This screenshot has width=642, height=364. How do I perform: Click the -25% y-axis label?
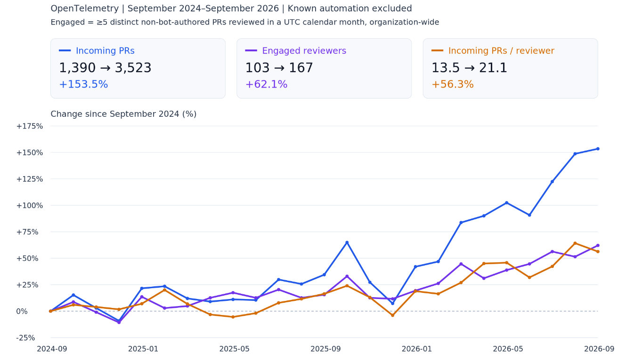25,338
